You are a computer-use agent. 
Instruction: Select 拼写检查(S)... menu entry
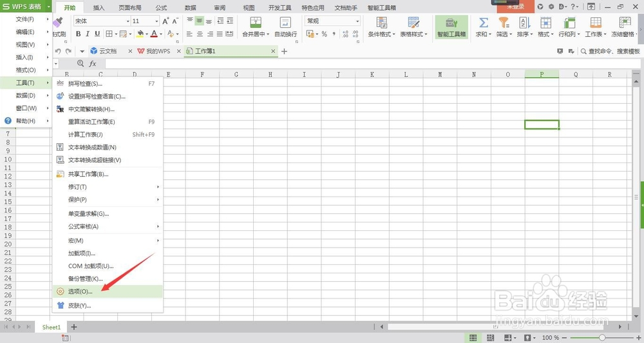click(x=108, y=83)
